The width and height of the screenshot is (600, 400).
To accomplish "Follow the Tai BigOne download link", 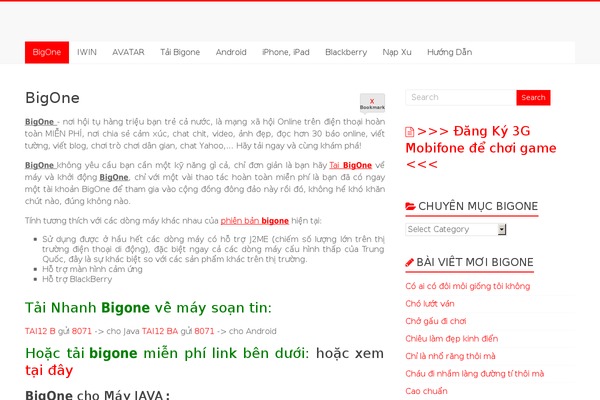I will pos(351,165).
